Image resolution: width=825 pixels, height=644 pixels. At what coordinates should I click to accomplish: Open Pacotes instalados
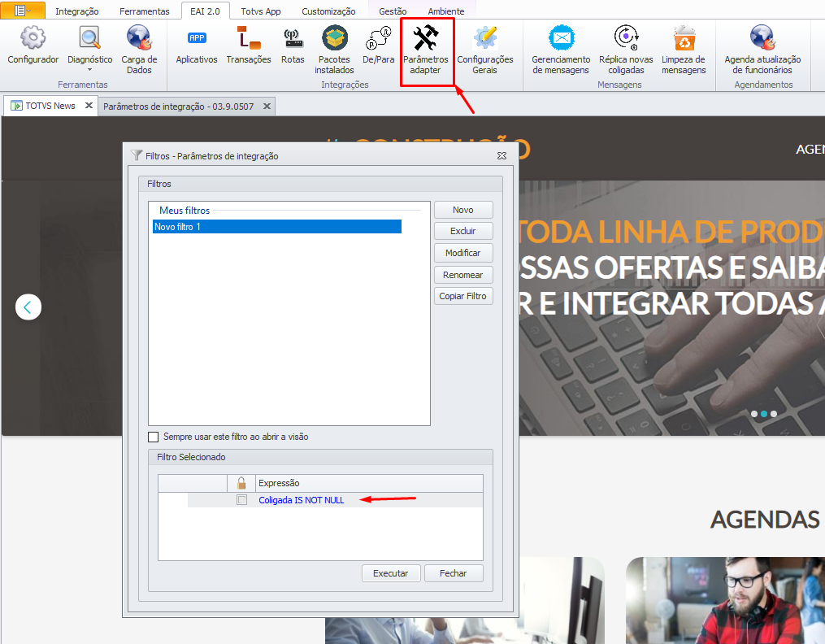[335, 50]
